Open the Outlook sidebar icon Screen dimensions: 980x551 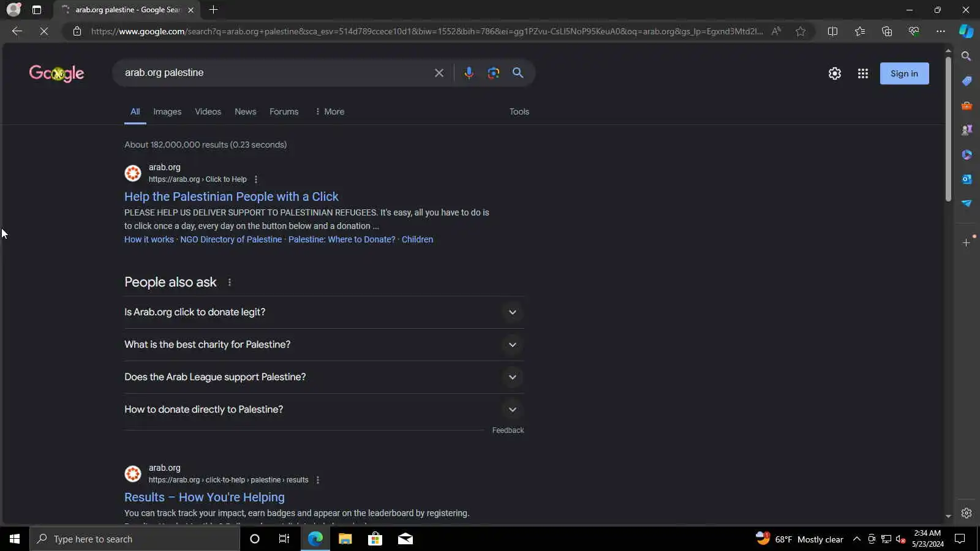[x=967, y=179]
